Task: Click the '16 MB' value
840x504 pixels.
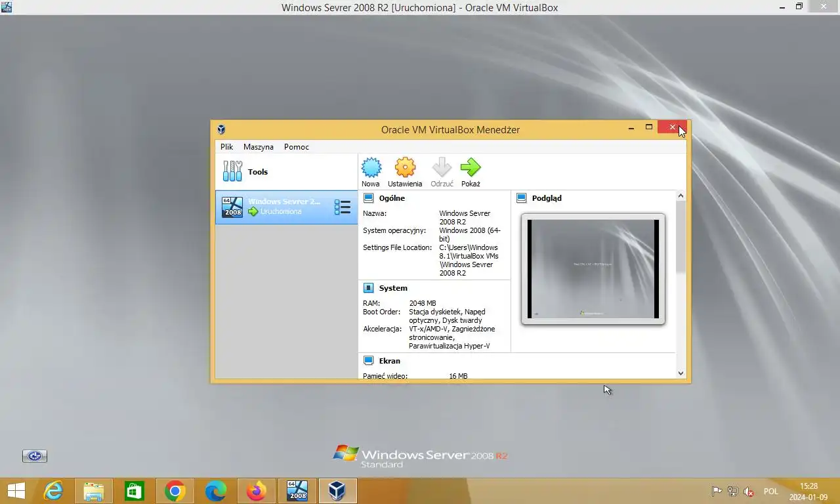Action: coord(458,376)
